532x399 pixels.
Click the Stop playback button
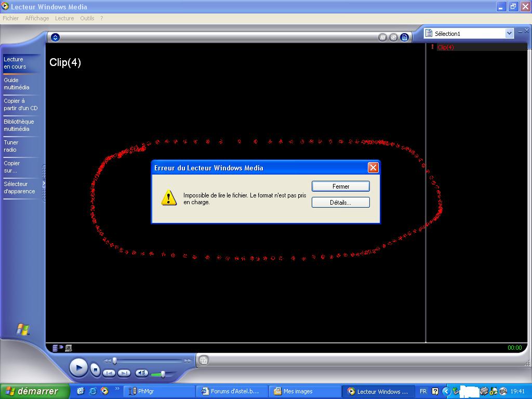pyautogui.click(x=95, y=369)
